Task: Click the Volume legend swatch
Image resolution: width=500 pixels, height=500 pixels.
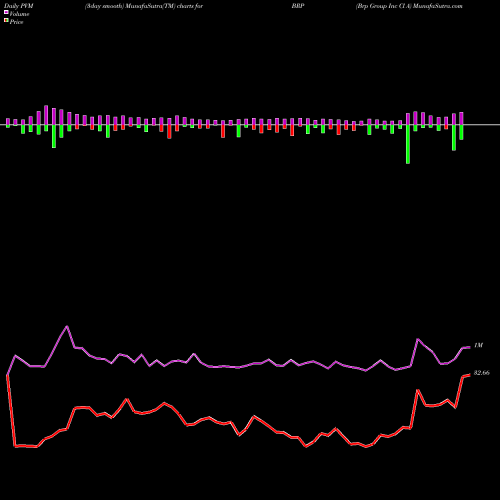Action: (x=6, y=13)
